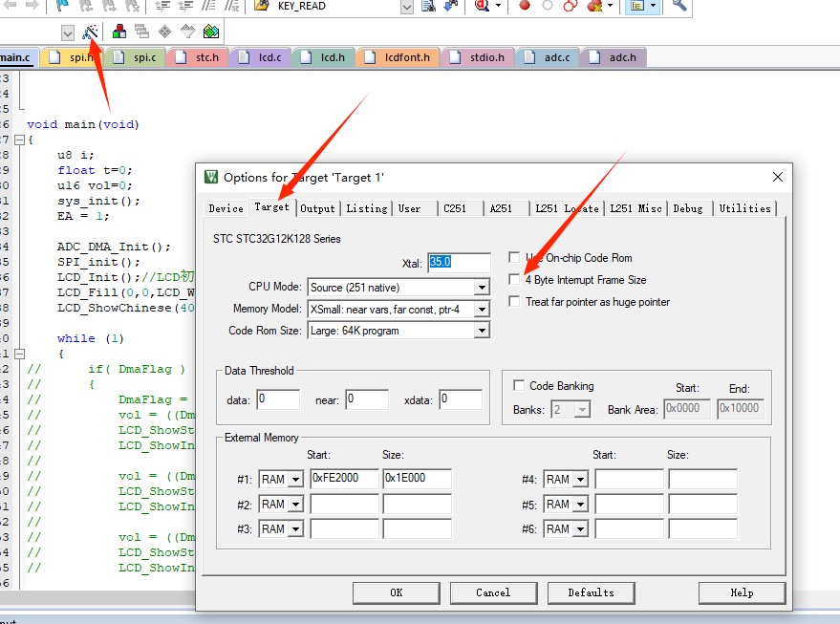
Task: Open the adc.c editor tab
Action: pos(549,57)
